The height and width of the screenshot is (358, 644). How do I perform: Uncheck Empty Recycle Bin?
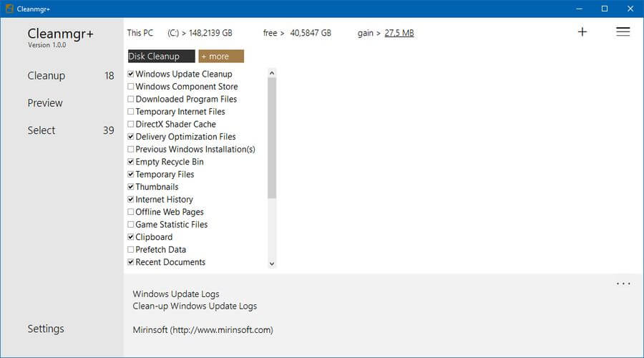(131, 162)
